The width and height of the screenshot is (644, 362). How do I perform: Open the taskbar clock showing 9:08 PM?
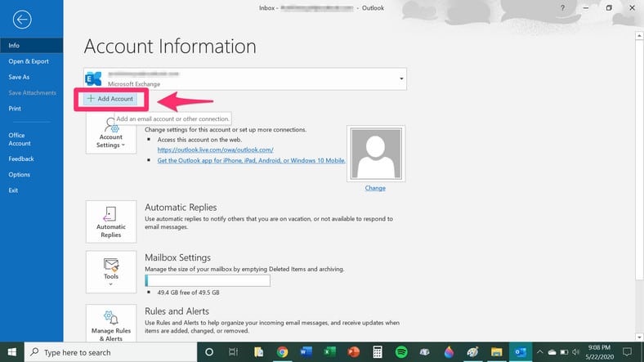[599, 352]
